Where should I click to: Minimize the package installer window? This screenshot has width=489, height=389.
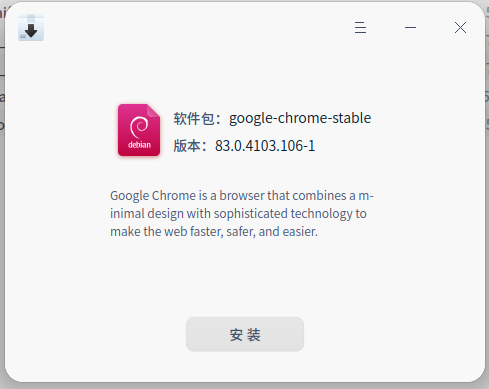[x=410, y=27]
